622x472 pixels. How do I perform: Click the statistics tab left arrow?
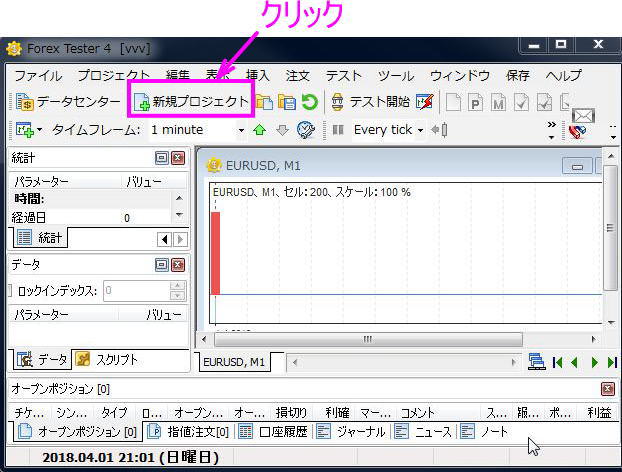(x=164, y=239)
